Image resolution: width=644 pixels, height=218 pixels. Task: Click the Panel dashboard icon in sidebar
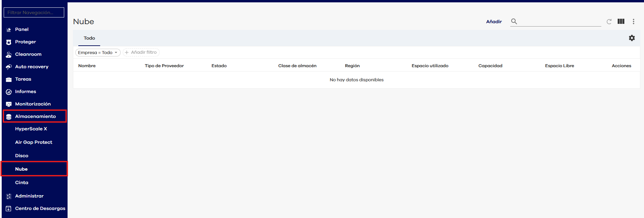point(9,30)
